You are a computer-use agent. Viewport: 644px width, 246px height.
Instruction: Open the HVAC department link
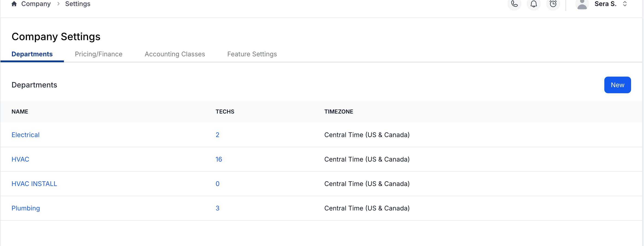(x=20, y=159)
